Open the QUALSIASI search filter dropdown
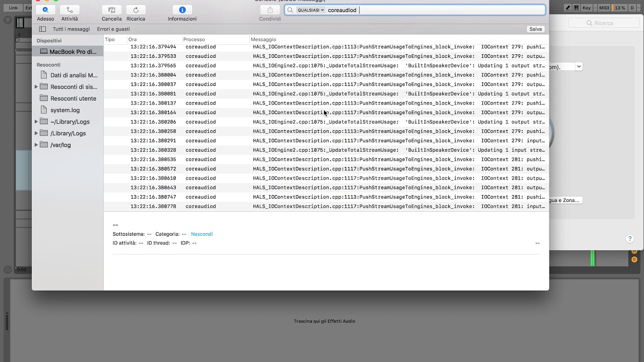 click(x=310, y=10)
